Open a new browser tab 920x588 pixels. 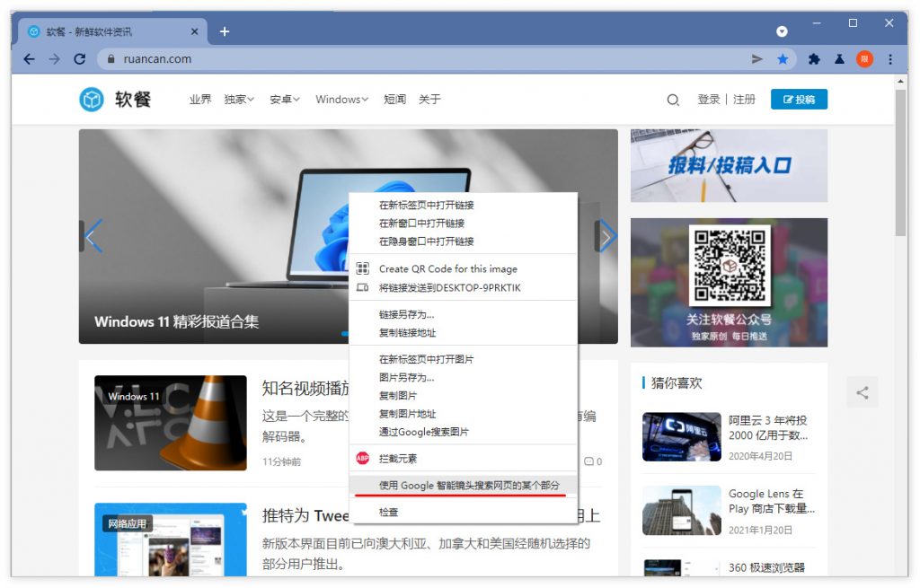pos(225,31)
